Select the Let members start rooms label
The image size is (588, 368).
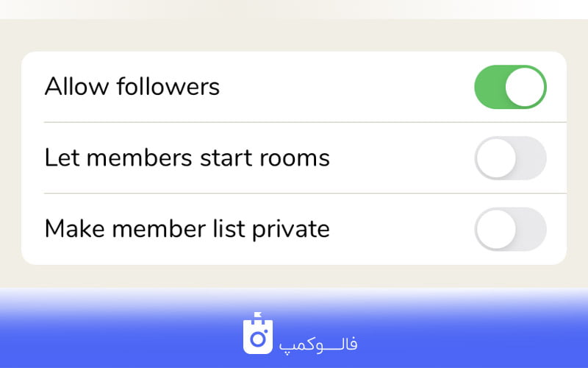pyautogui.click(x=187, y=158)
